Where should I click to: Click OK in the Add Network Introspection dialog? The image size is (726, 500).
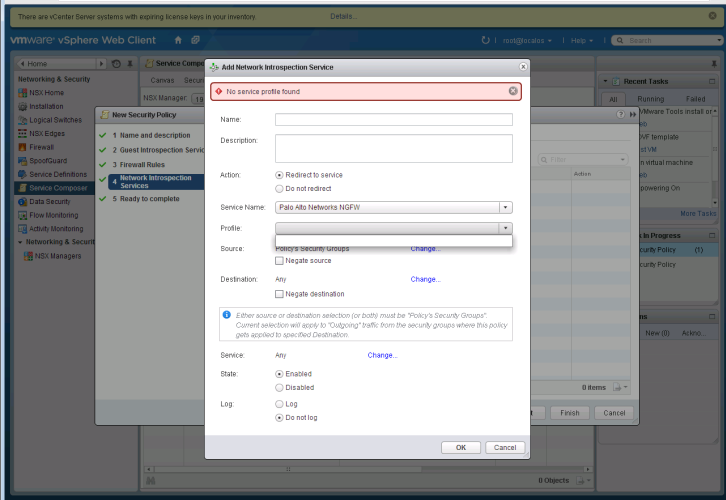pyautogui.click(x=461, y=447)
